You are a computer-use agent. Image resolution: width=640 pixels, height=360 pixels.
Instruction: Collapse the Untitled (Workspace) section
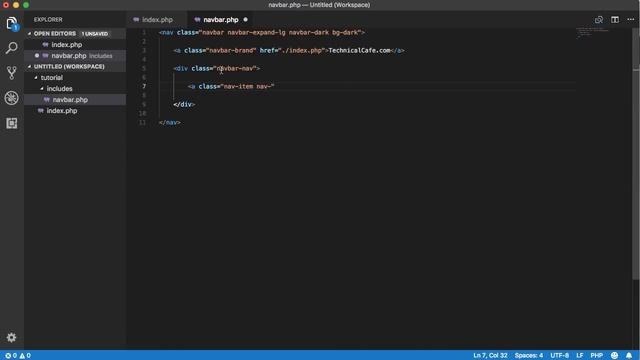tap(29, 67)
